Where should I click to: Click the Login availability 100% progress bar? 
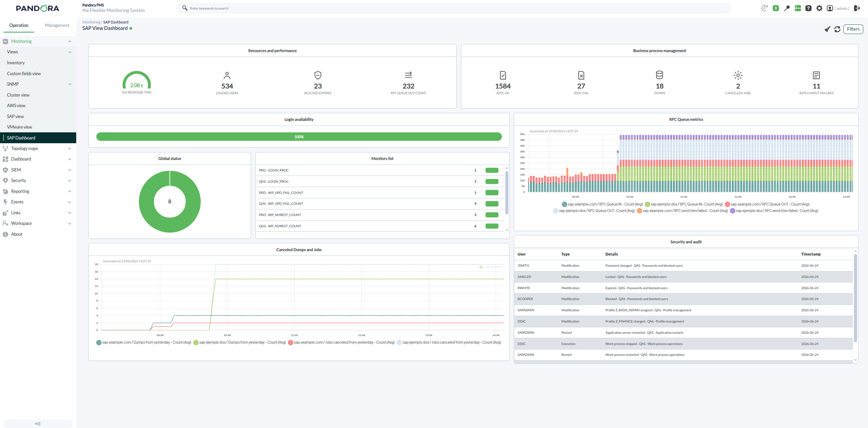pos(299,137)
